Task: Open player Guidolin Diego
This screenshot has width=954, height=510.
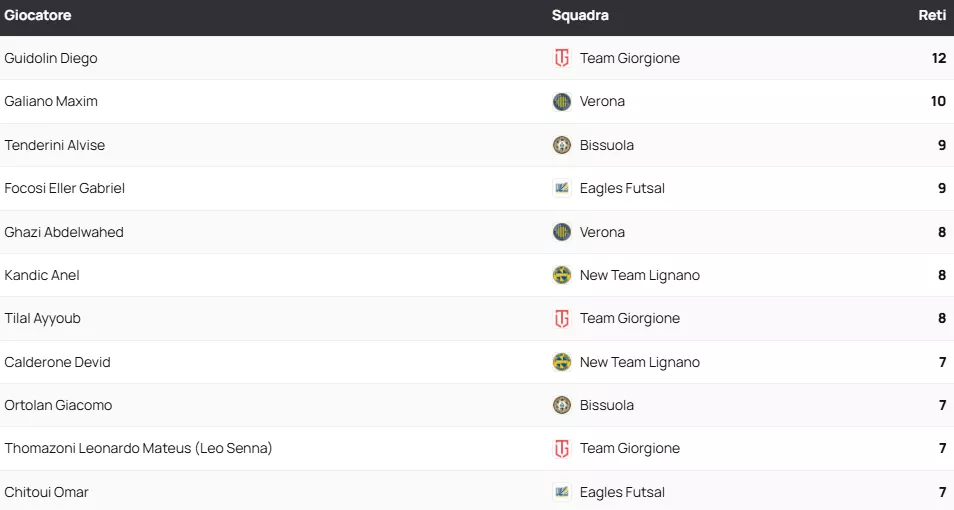Action: pyautogui.click(x=51, y=58)
